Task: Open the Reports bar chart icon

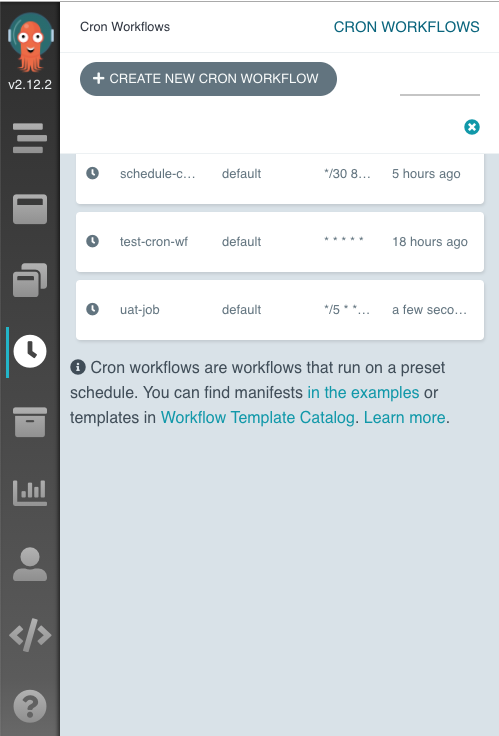Action: 30,493
